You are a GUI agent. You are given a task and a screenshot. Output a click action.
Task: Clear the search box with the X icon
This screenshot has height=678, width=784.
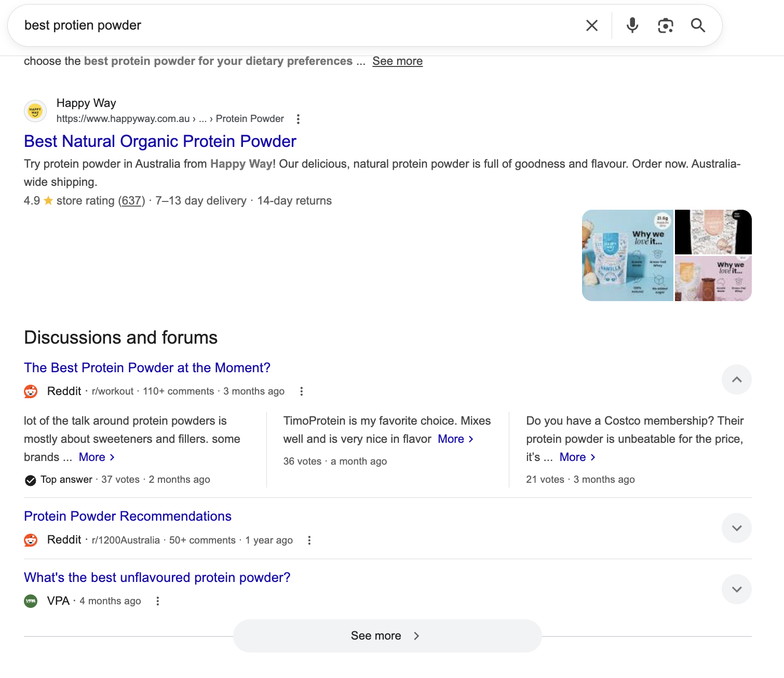[592, 25]
